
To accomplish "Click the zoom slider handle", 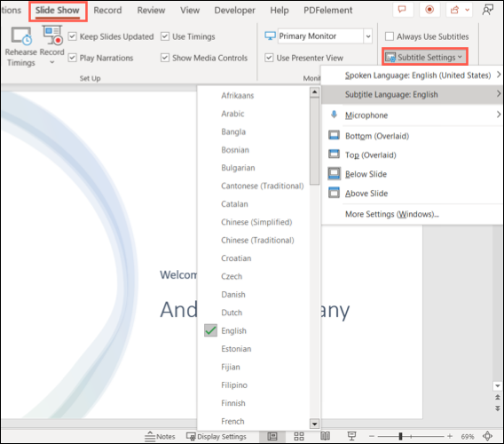I will coord(400,436).
